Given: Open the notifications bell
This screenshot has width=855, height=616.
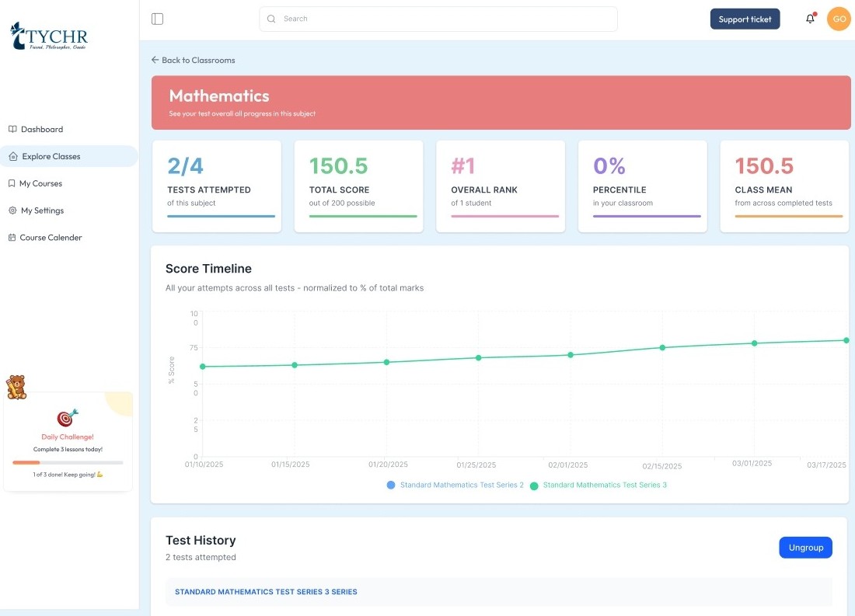Looking at the screenshot, I should coord(810,19).
